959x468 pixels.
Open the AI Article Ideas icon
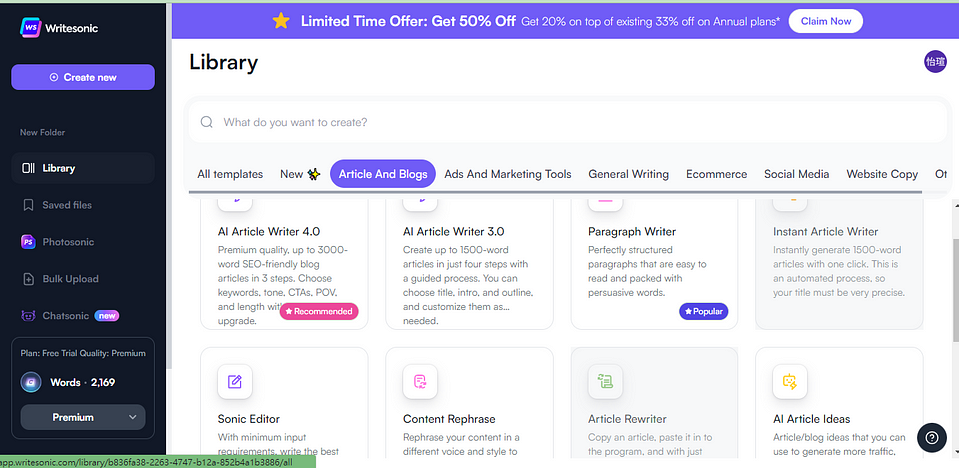(x=790, y=381)
